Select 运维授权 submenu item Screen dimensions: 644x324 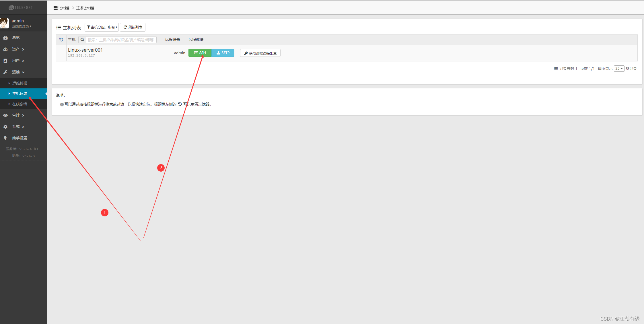20,83
